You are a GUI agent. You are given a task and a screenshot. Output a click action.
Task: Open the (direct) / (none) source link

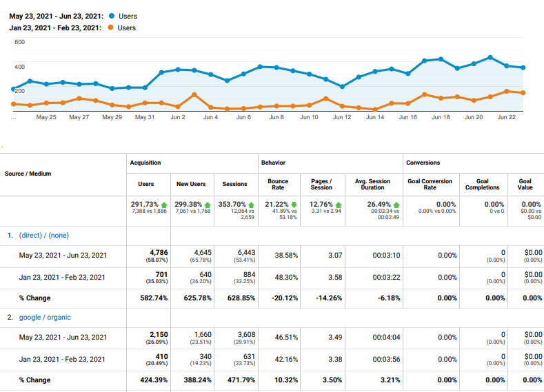pos(43,236)
